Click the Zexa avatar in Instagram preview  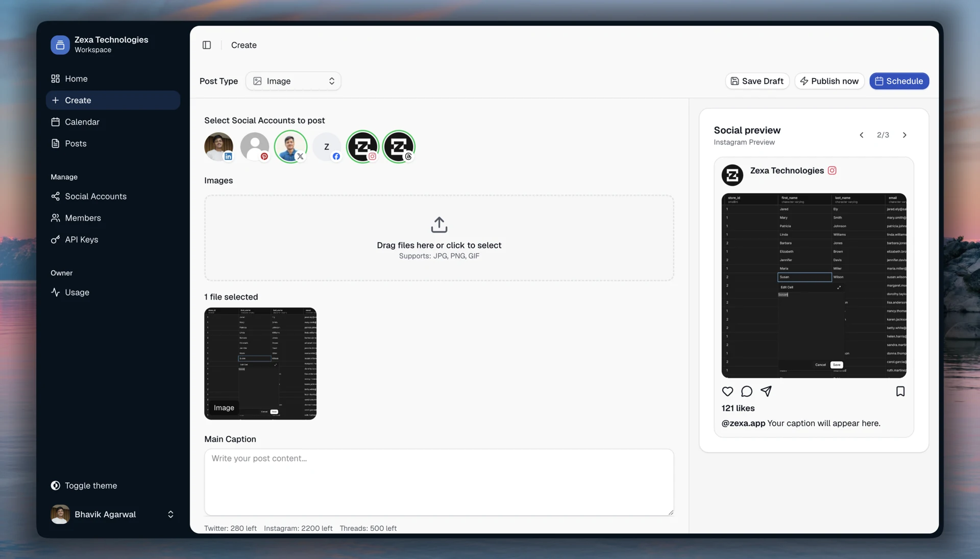point(732,175)
